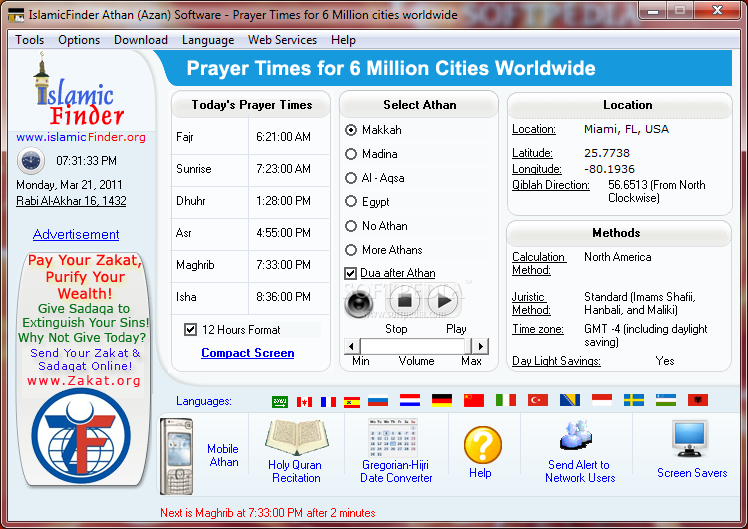Click the Location: label link
Image resolution: width=748 pixels, height=529 pixels.
click(x=534, y=129)
